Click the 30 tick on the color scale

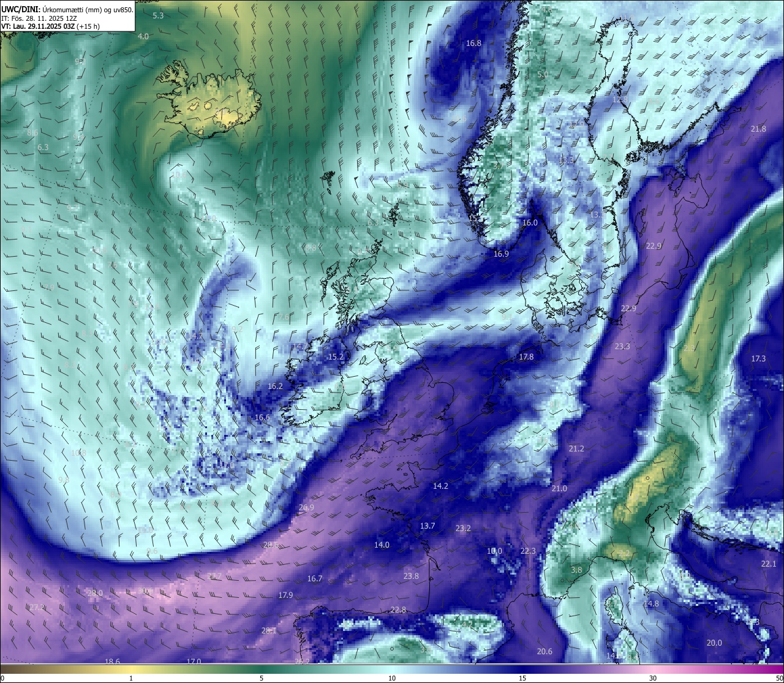pyautogui.click(x=653, y=678)
